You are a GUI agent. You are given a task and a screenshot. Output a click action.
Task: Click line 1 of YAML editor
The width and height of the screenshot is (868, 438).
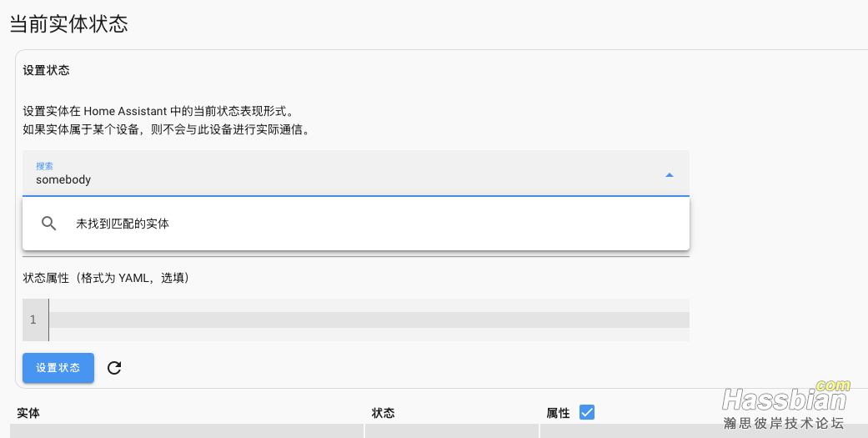tap(369, 320)
